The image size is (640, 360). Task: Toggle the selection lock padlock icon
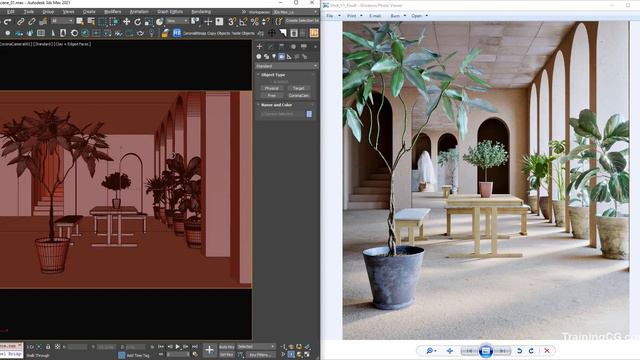[x=48, y=347]
